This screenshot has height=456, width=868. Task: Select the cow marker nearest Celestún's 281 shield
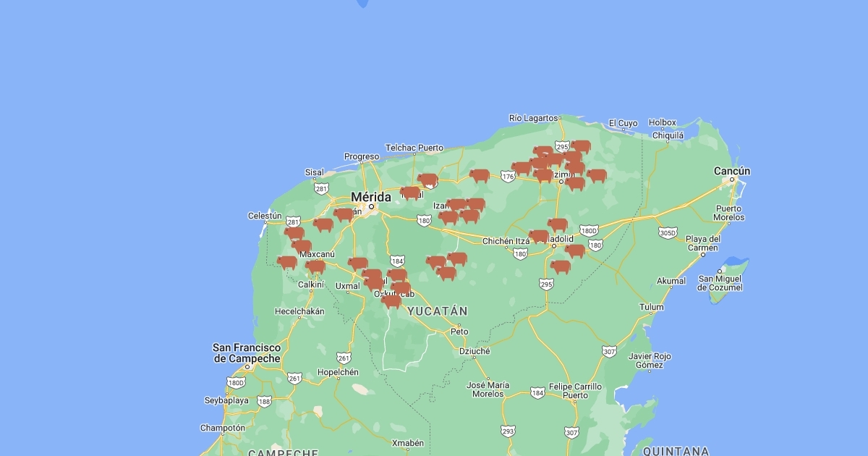click(294, 233)
